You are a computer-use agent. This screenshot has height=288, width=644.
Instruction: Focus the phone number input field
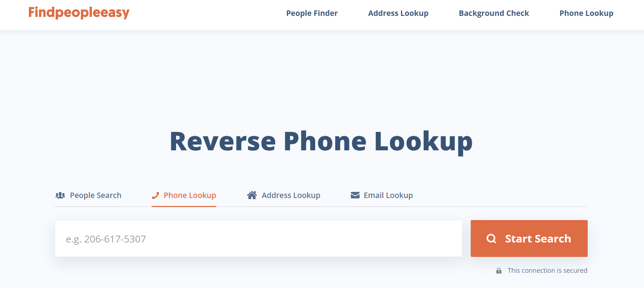point(258,238)
